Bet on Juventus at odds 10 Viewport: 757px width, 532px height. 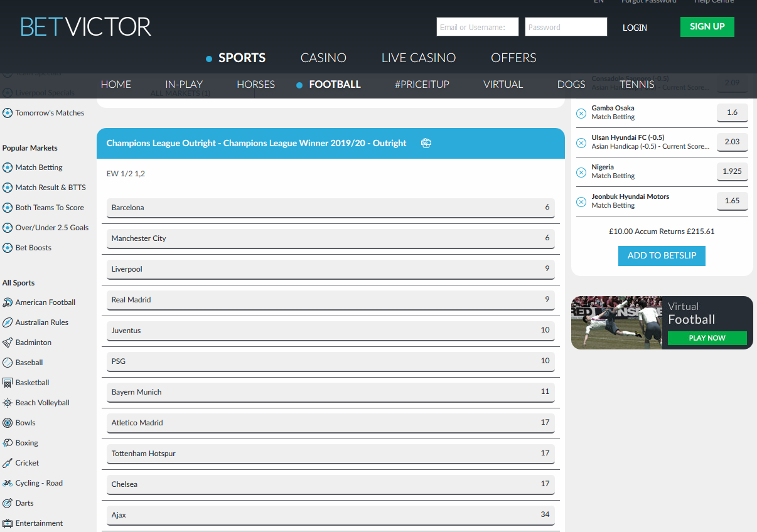[x=331, y=331]
